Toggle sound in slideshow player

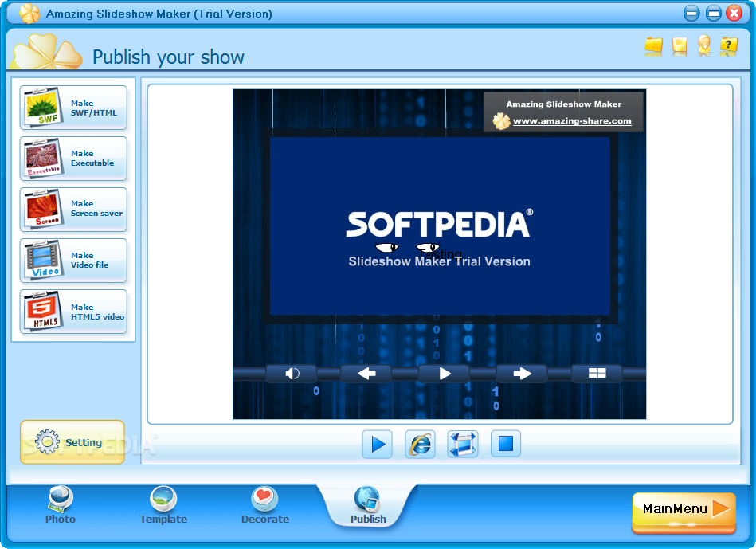point(292,374)
